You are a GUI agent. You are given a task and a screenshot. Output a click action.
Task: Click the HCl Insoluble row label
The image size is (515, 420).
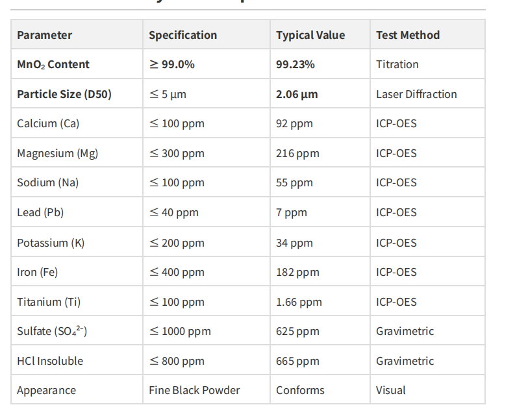click(50, 361)
